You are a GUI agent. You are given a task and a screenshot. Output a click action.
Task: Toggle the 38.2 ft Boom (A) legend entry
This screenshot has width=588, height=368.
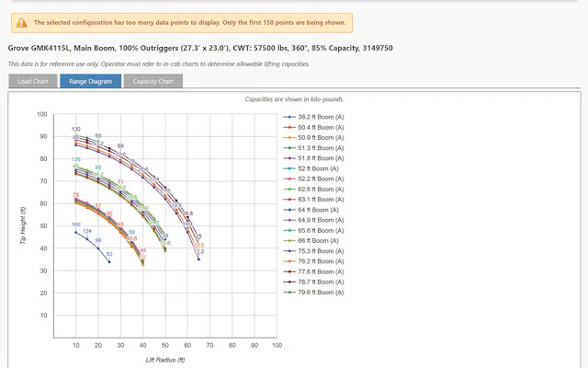tap(313, 117)
